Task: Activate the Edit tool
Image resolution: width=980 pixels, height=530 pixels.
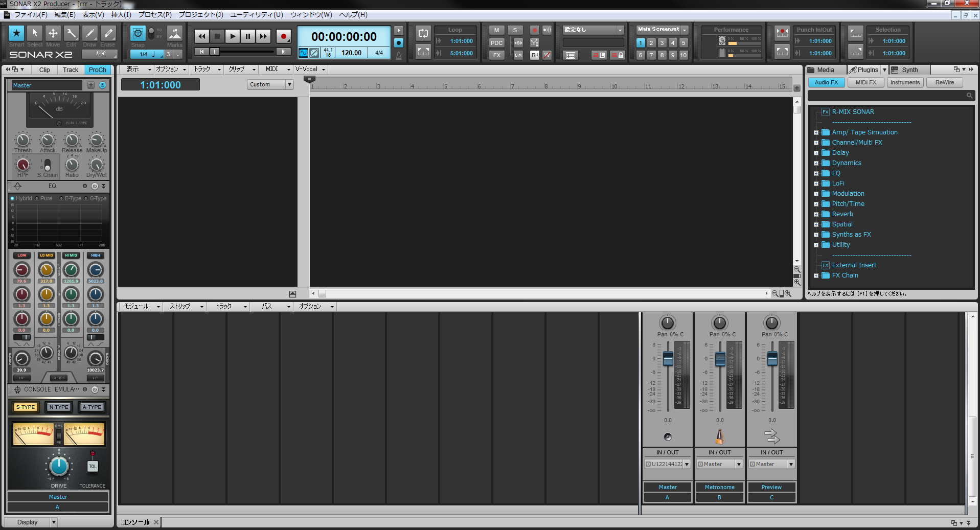Action: tap(71, 33)
